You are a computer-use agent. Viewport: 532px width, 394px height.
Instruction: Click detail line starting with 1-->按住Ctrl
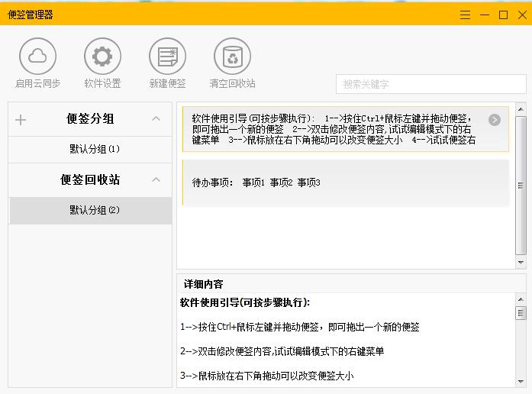[x=300, y=327]
